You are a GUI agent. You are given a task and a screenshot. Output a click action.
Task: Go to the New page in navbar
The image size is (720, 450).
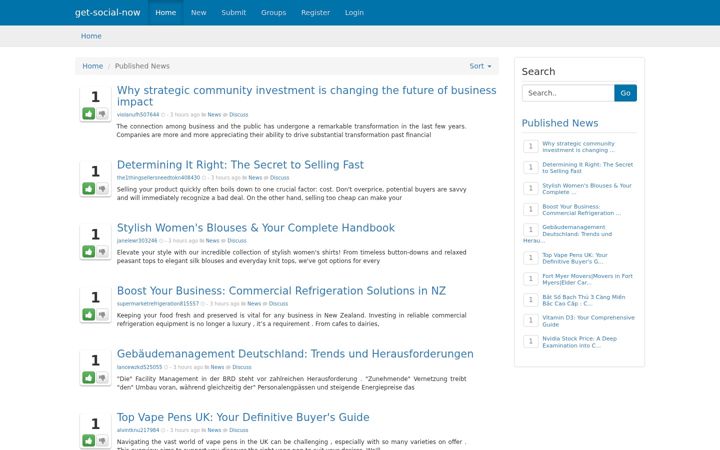199,12
